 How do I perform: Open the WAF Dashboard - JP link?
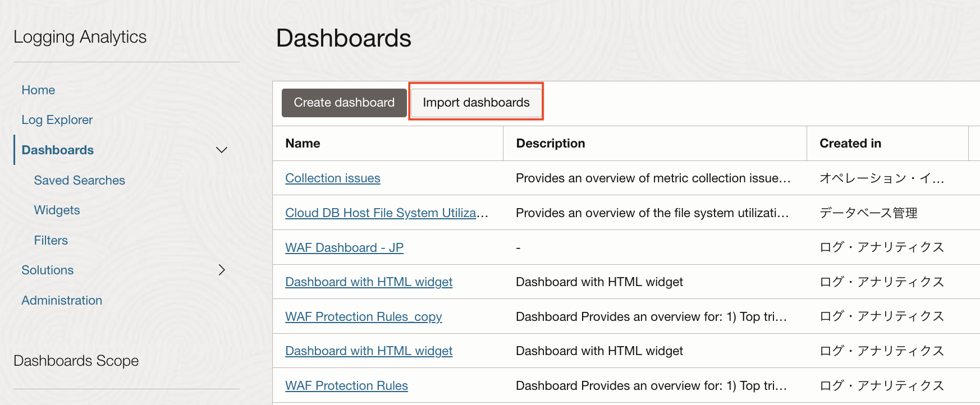tap(344, 247)
